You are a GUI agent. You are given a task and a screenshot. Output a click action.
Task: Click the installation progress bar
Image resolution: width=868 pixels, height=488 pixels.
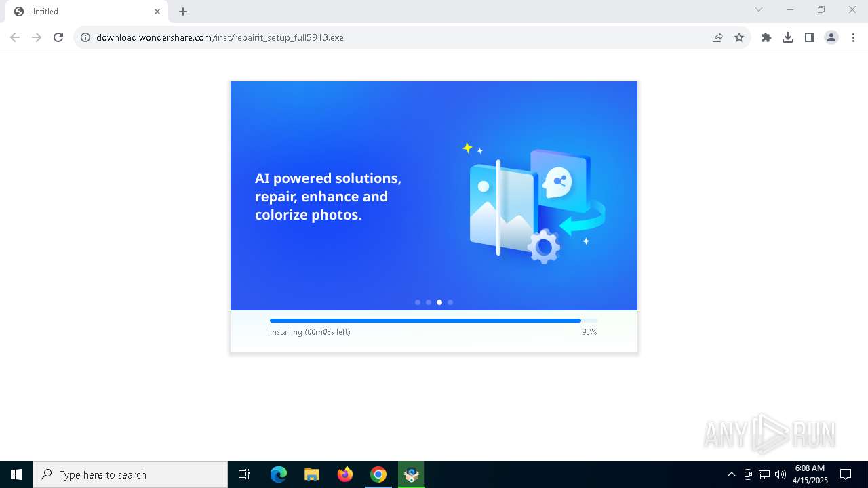tap(434, 321)
